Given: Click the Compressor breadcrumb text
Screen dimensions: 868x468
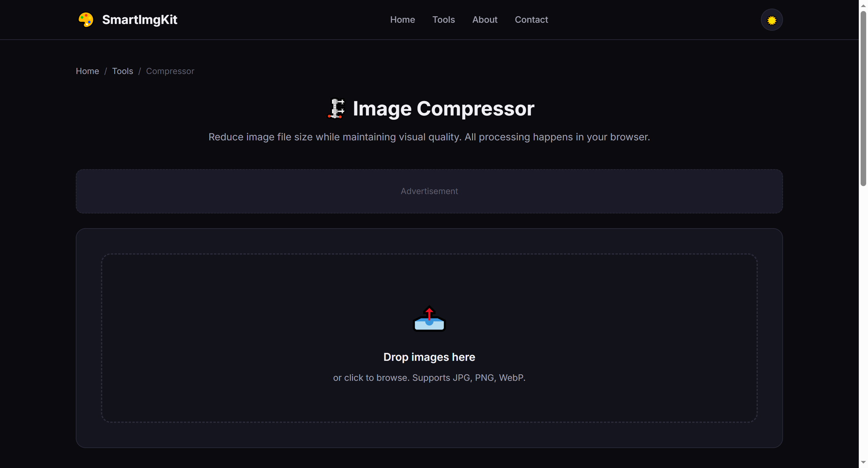Looking at the screenshot, I should (170, 71).
